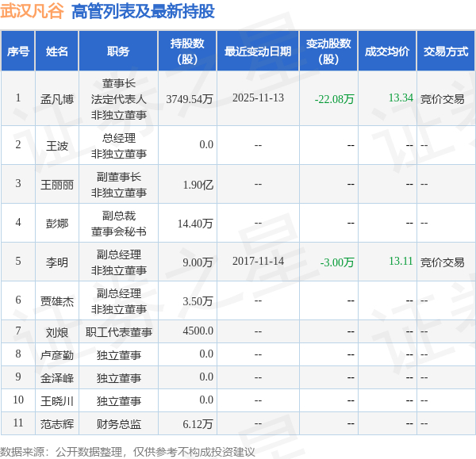
Task: Select the 持股数(股) column header
Action: (x=187, y=52)
